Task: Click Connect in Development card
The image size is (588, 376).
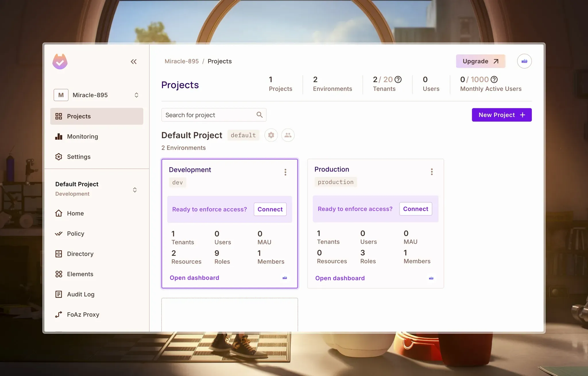Action: 270,209
